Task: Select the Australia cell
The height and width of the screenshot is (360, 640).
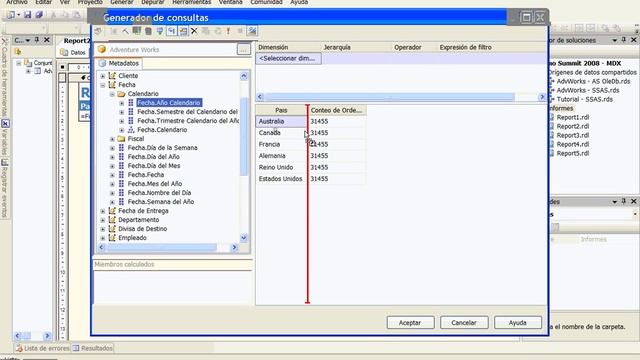Action: point(281,121)
